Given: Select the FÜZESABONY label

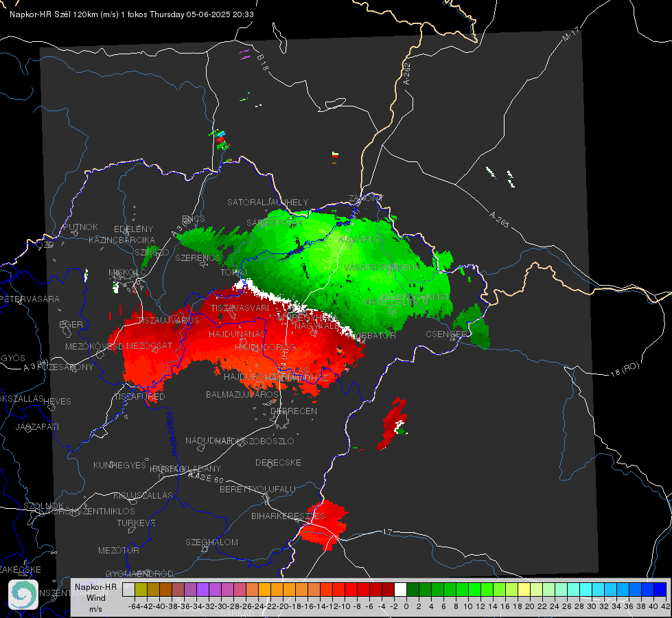Looking at the screenshot, I should pos(65,367).
